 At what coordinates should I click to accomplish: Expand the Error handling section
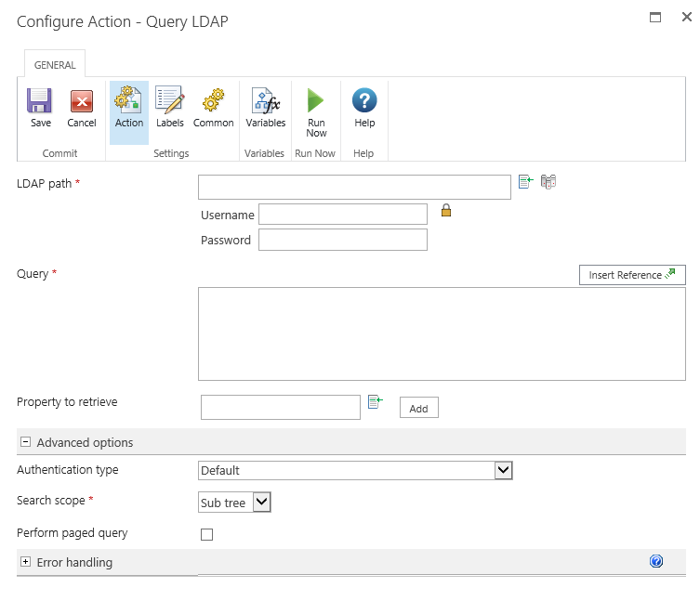point(26,562)
